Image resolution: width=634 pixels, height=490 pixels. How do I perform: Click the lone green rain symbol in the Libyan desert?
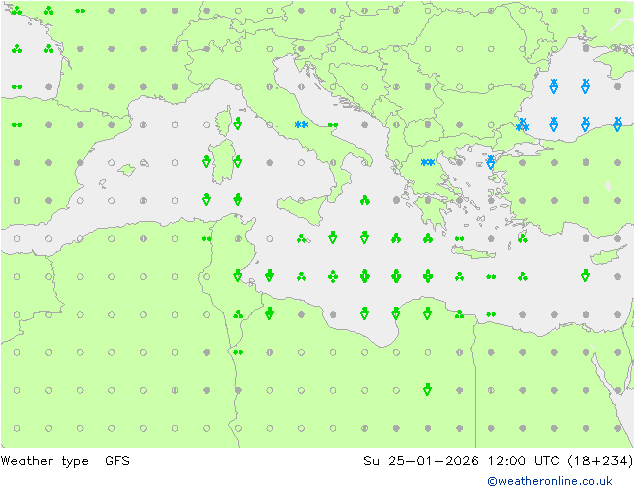pos(427,389)
